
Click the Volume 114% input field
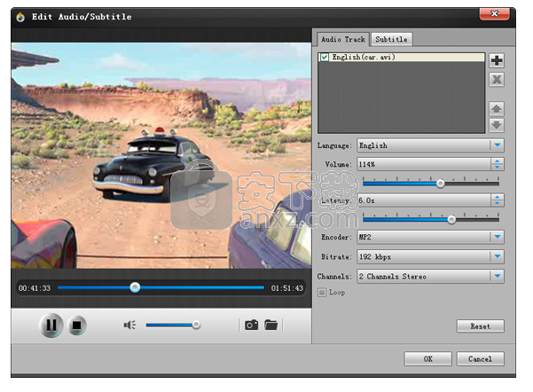tap(424, 165)
